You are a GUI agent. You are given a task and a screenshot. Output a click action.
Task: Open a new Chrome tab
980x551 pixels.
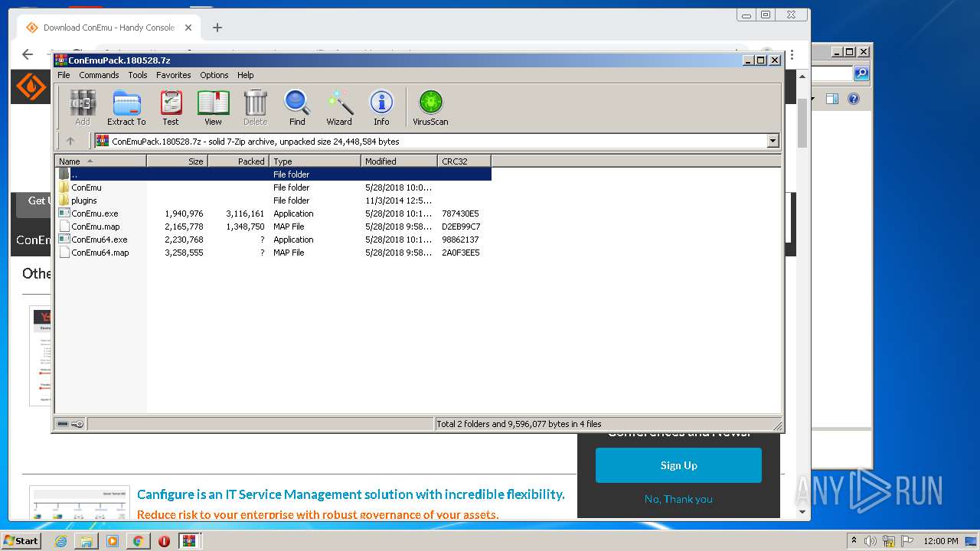(217, 28)
